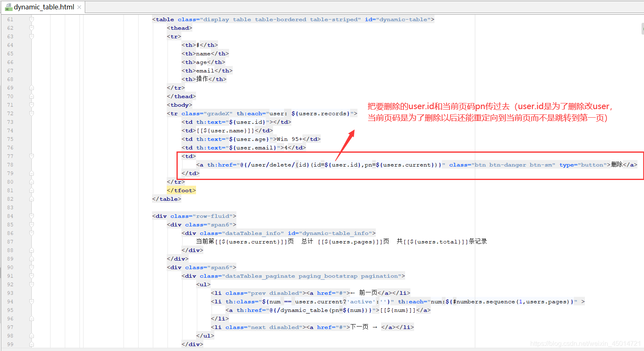Collapse the dataTables_info div at line 86
Image resolution: width=644 pixels, height=351 pixels.
[31, 233]
